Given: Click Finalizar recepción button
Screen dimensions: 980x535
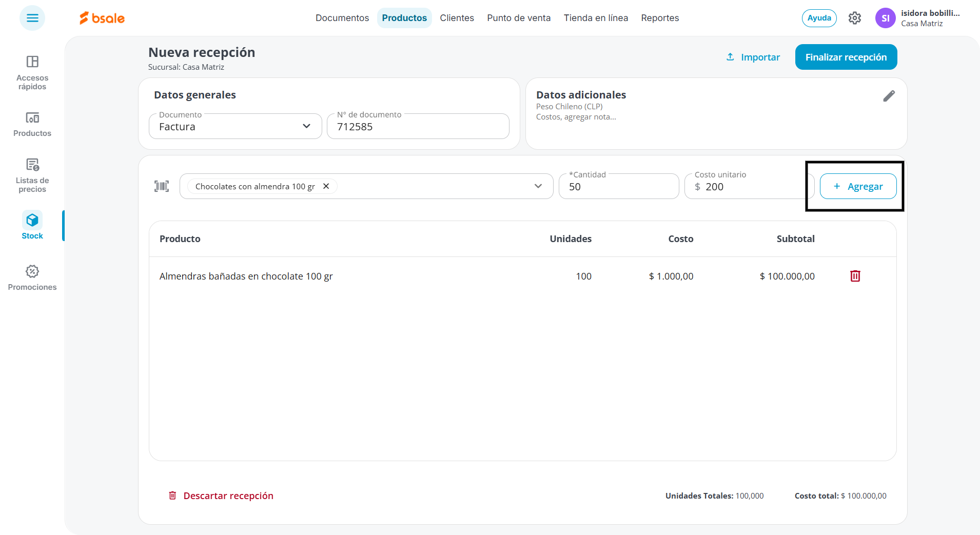Looking at the screenshot, I should tap(846, 57).
